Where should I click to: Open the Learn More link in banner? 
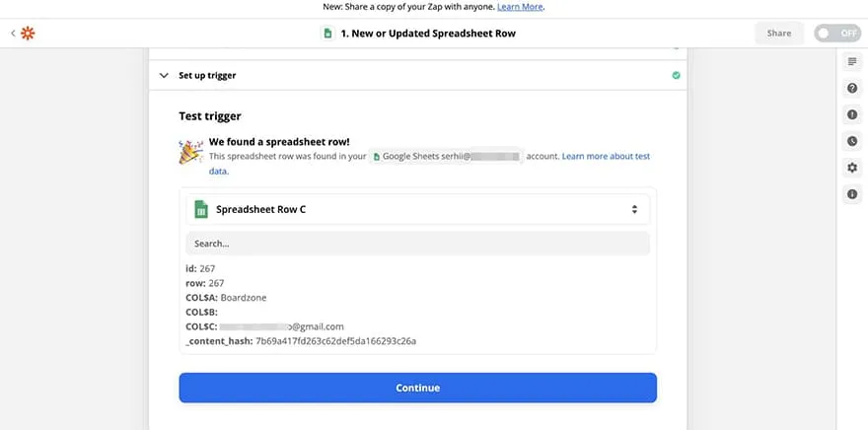521,7
